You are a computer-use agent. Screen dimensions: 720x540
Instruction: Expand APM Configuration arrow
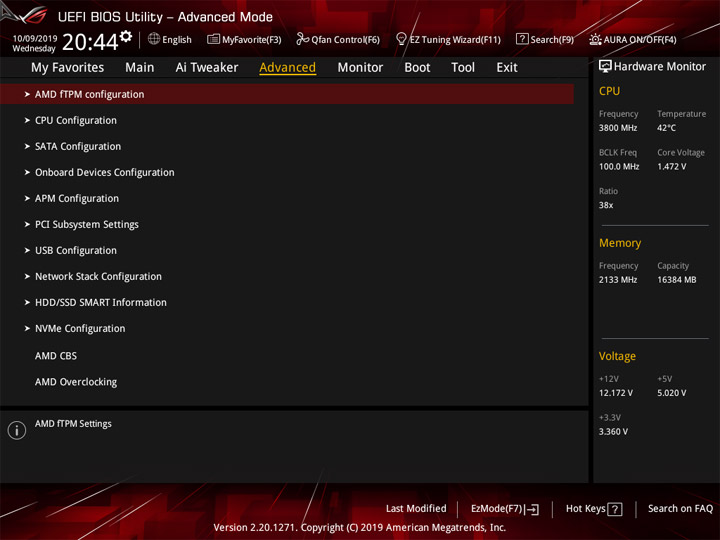pyautogui.click(x=27, y=198)
